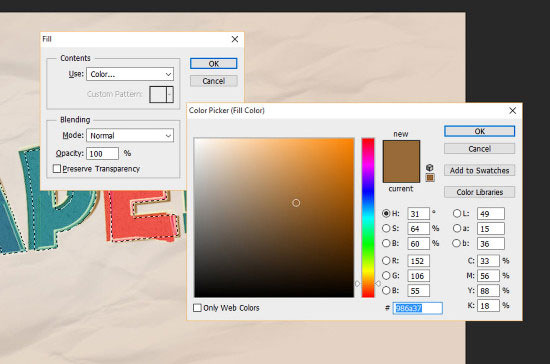Click the hex color input field
This screenshot has width=550, height=364.
point(417,308)
